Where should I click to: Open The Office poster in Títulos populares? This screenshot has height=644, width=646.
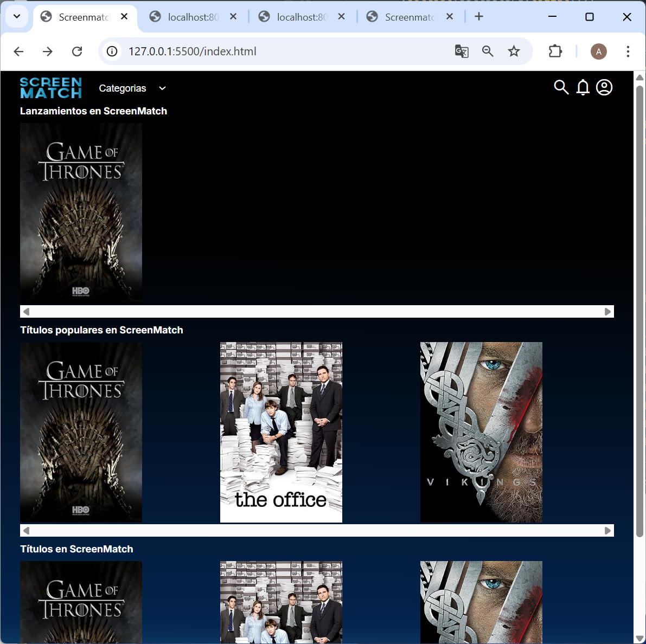(281, 433)
